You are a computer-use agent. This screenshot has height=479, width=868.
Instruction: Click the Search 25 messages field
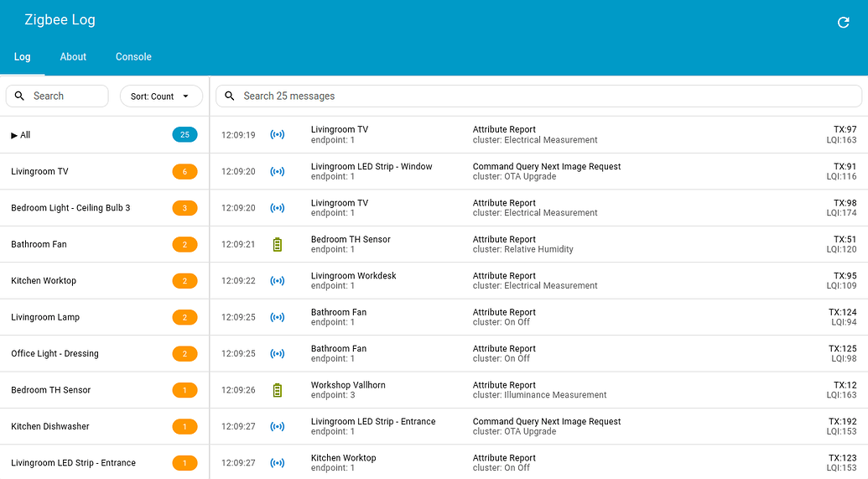coord(538,96)
